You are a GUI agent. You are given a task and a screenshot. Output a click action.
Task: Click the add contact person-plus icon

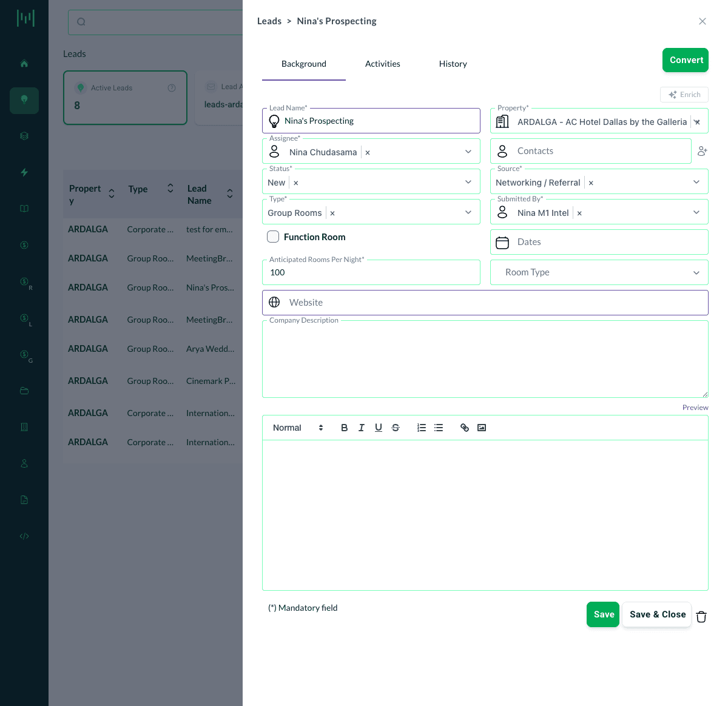(703, 151)
